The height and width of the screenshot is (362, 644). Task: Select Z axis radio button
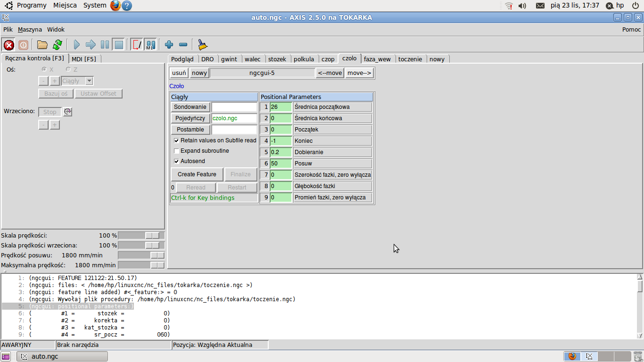click(68, 70)
